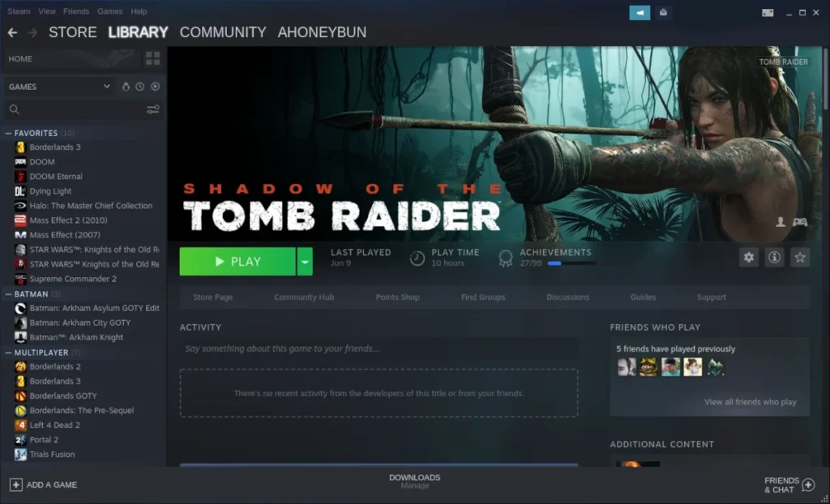Click the forward navigation arrow

pos(32,33)
